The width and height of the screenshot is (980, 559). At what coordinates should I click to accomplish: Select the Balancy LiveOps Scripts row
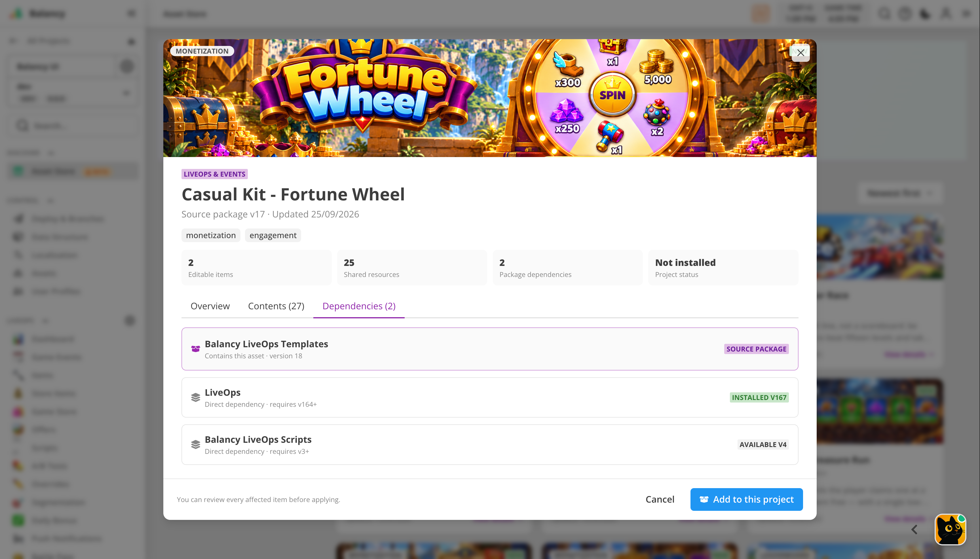[490, 444]
